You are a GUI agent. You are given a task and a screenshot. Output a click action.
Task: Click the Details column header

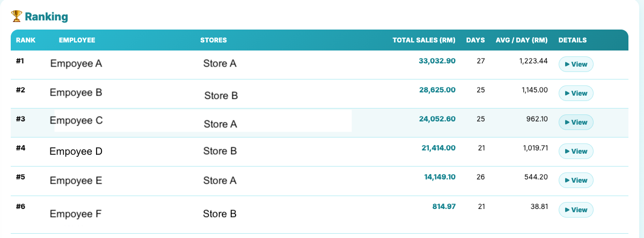(x=572, y=40)
